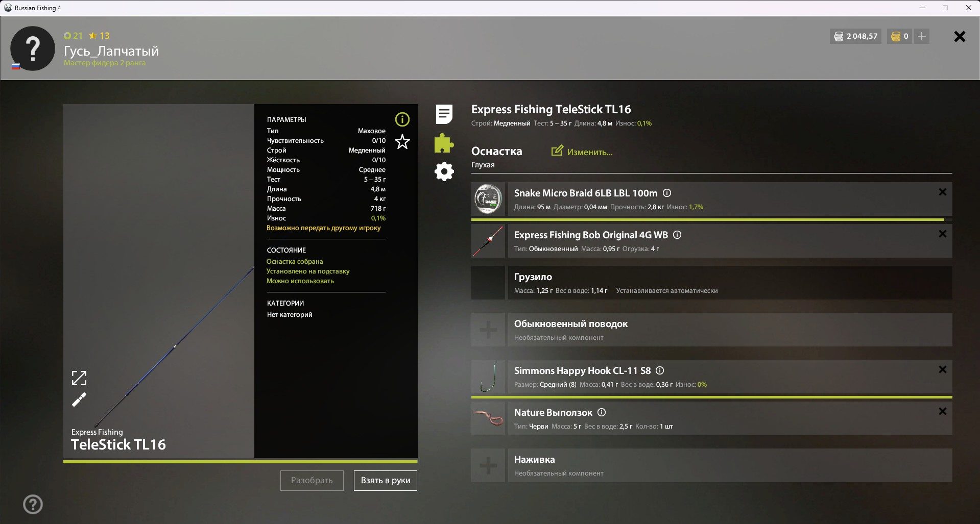
Task: Click the gold coins balance indicator
Action: coord(900,36)
